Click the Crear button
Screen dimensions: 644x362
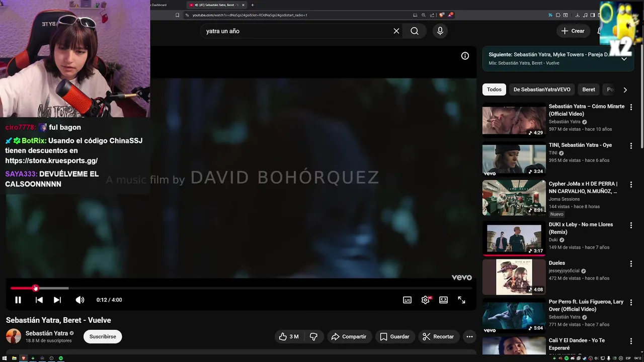pyautogui.click(x=573, y=31)
